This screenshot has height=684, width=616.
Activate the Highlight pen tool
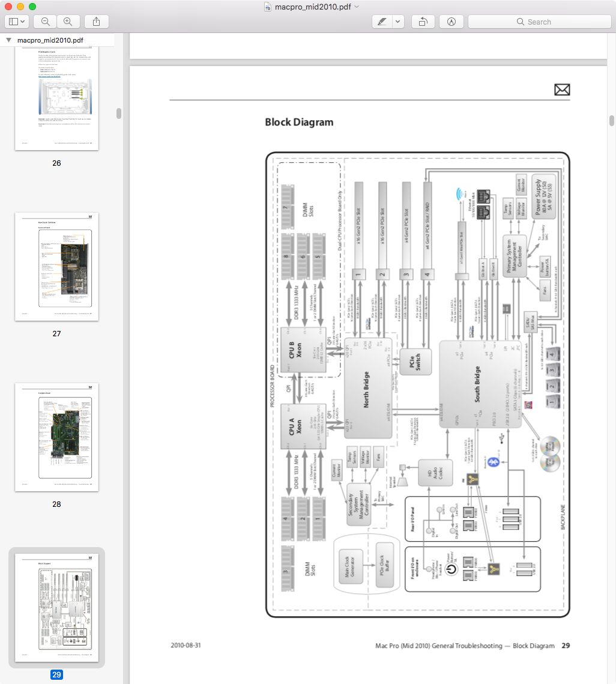click(x=382, y=22)
